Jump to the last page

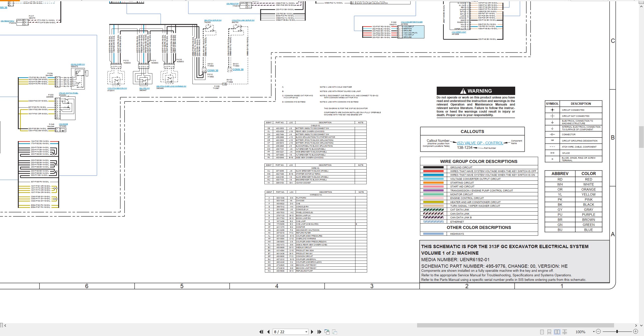319,332
